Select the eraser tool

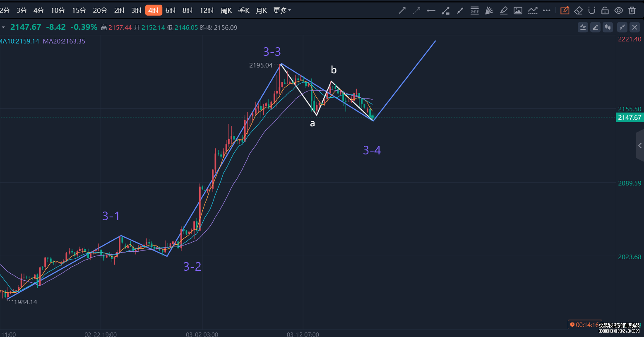pyautogui.click(x=578, y=10)
